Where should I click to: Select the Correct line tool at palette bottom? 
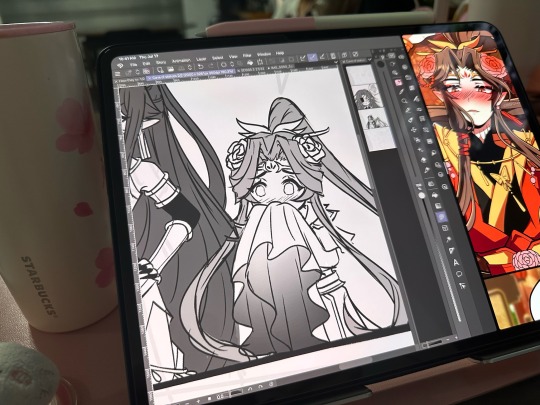[x=463, y=285]
